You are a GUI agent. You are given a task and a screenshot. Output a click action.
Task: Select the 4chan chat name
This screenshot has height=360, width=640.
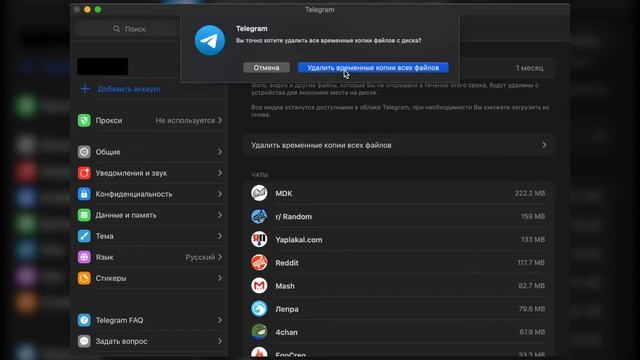(x=287, y=332)
